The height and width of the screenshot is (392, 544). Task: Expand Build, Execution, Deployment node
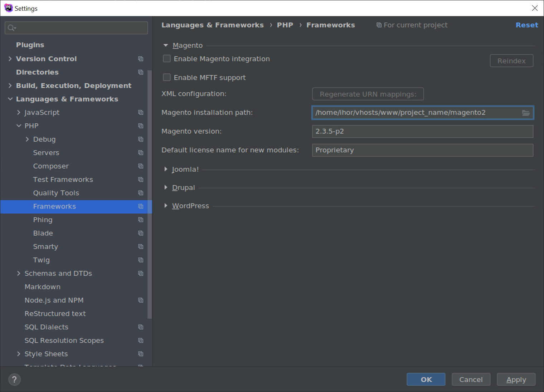tap(10, 85)
